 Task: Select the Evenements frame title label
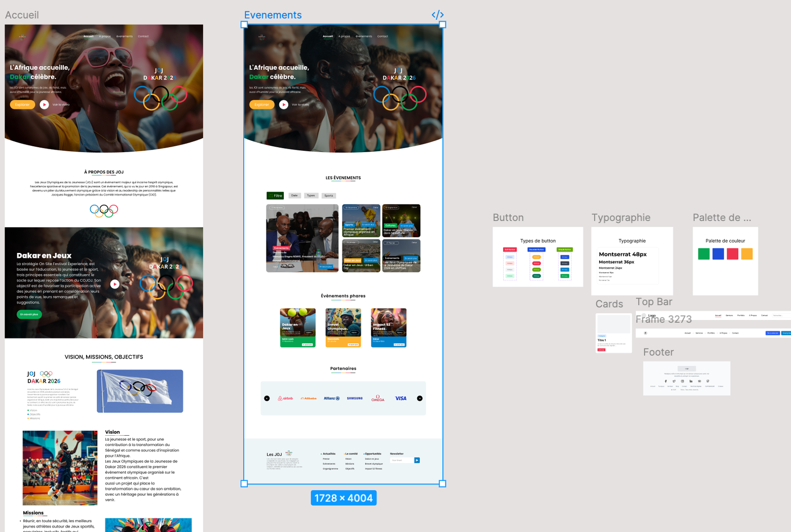(x=273, y=15)
